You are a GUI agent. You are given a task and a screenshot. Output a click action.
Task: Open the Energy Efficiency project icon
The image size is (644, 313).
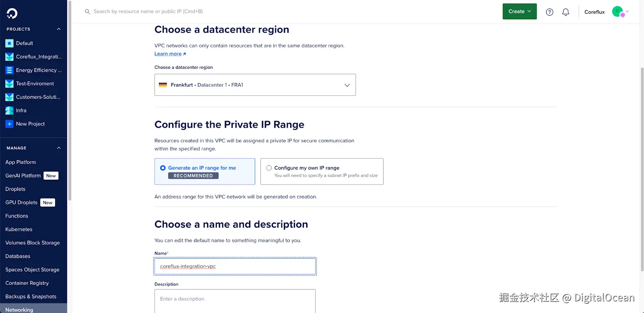[9, 70]
